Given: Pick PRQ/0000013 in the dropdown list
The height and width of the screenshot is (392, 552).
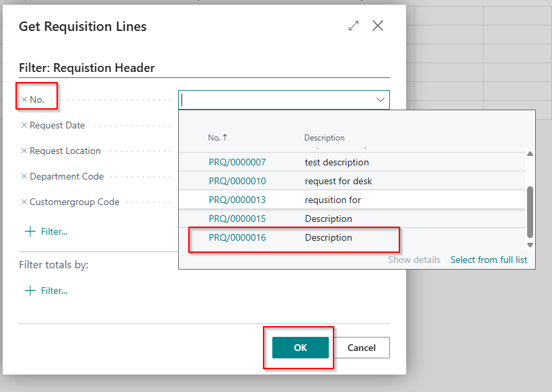Looking at the screenshot, I should (x=228, y=200).
